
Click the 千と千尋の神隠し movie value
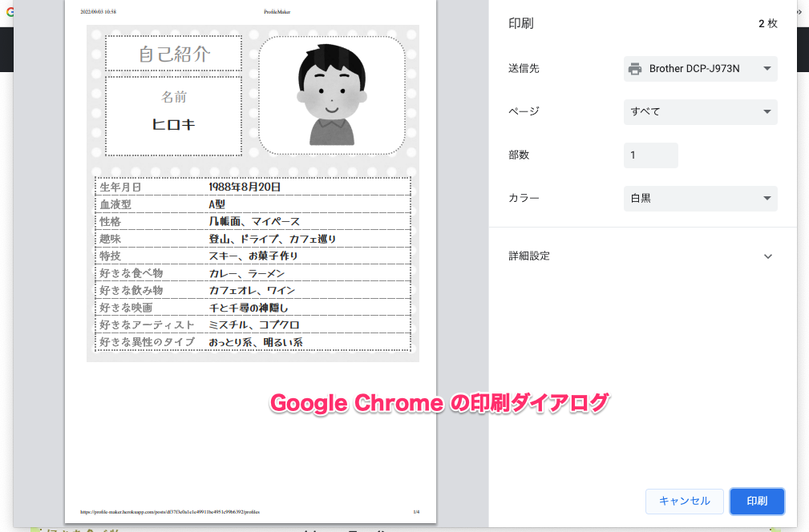coord(249,308)
